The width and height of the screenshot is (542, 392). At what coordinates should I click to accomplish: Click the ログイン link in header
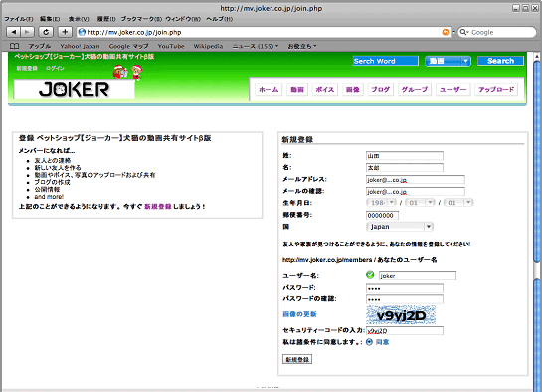(55, 68)
